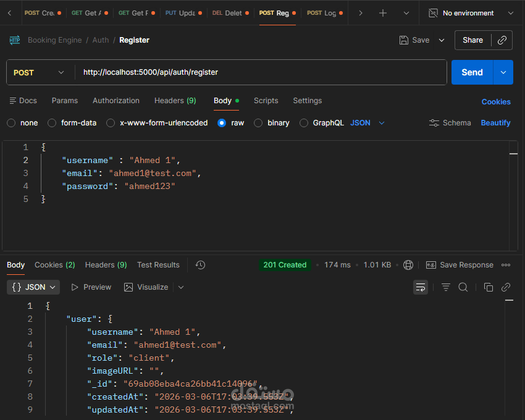
Task: Click the HTTP request type icon
Action: [15, 40]
